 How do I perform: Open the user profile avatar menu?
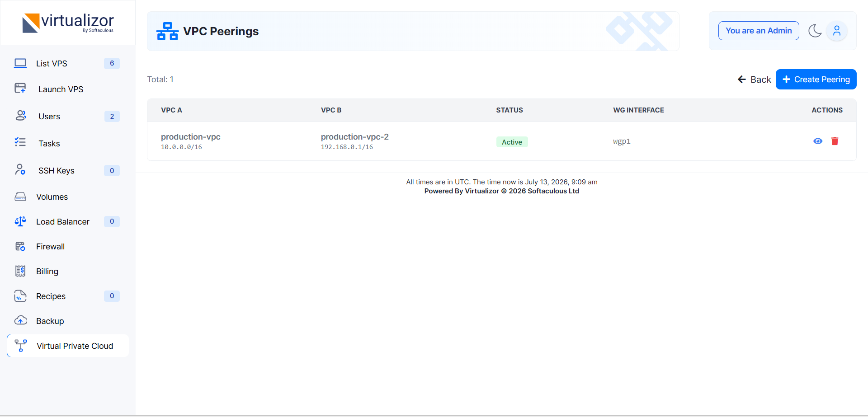[837, 31]
